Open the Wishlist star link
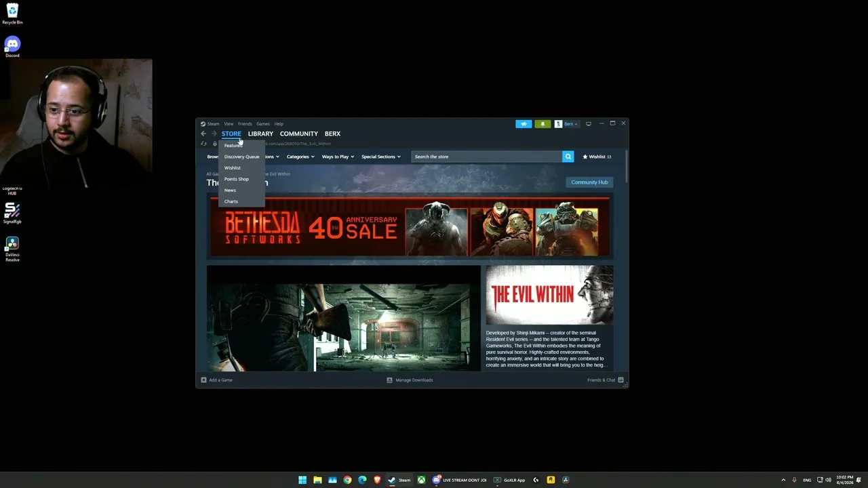Screen dimensions: 868x488 point(597,157)
